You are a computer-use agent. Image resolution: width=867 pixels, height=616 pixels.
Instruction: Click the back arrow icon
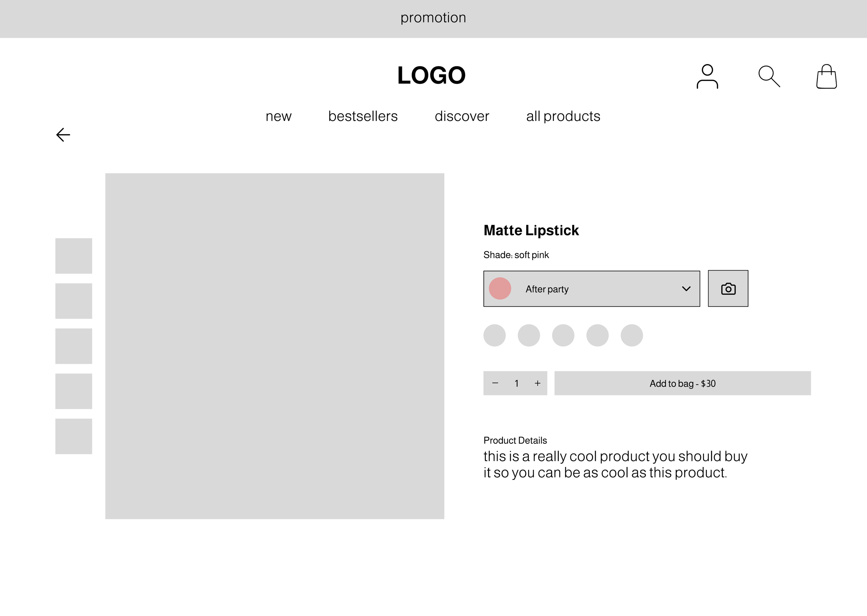coord(63,135)
